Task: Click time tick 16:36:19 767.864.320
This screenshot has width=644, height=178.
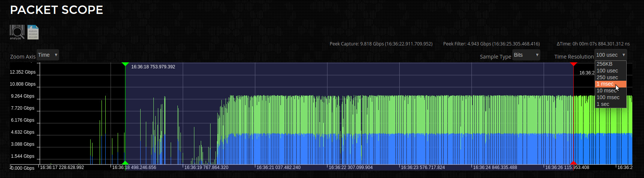Action: 206,167
